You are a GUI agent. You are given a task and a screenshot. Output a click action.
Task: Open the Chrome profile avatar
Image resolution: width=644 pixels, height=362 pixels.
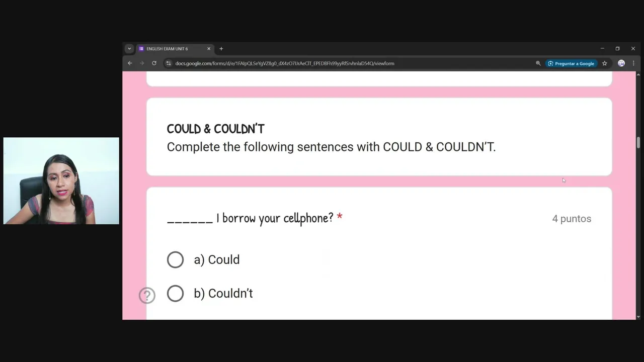[621, 63]
